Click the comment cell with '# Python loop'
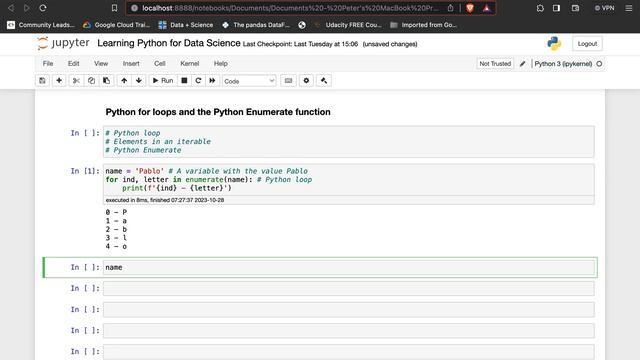 click(x=349, y=142)
